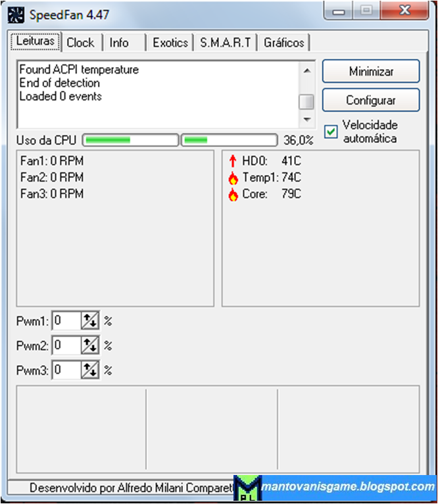Screen dimensions: 438x504
Task: Click the Pwm2 spinner arrows
Action: pos(90,345)
